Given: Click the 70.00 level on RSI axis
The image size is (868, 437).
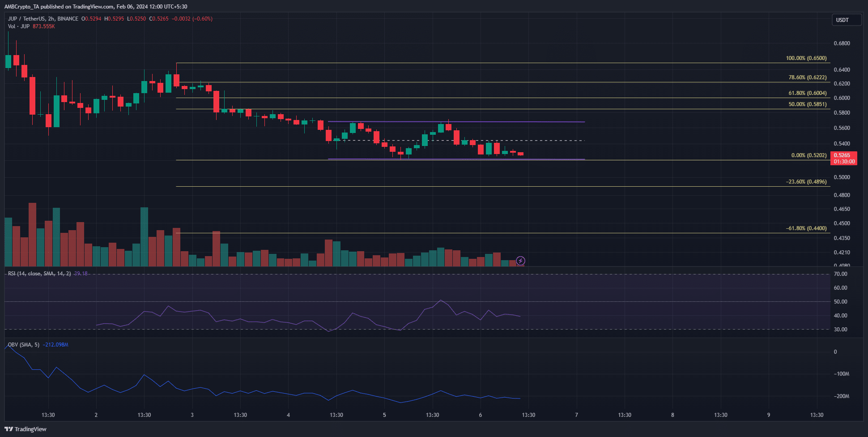Looking at the screenshot, I should 841,274.
